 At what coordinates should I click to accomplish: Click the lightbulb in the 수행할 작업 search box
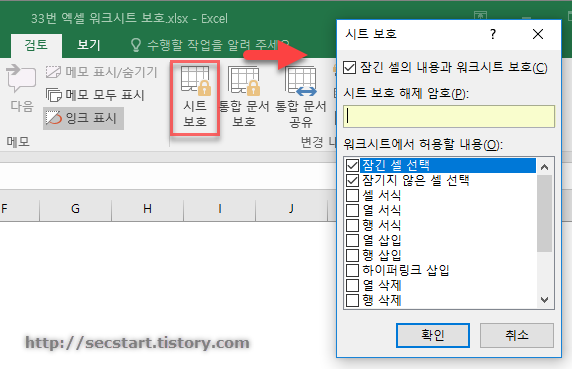click(136, 45)
